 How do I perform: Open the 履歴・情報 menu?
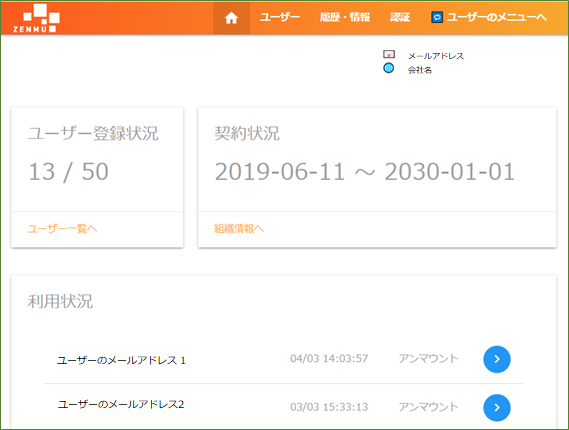[345, 17]
